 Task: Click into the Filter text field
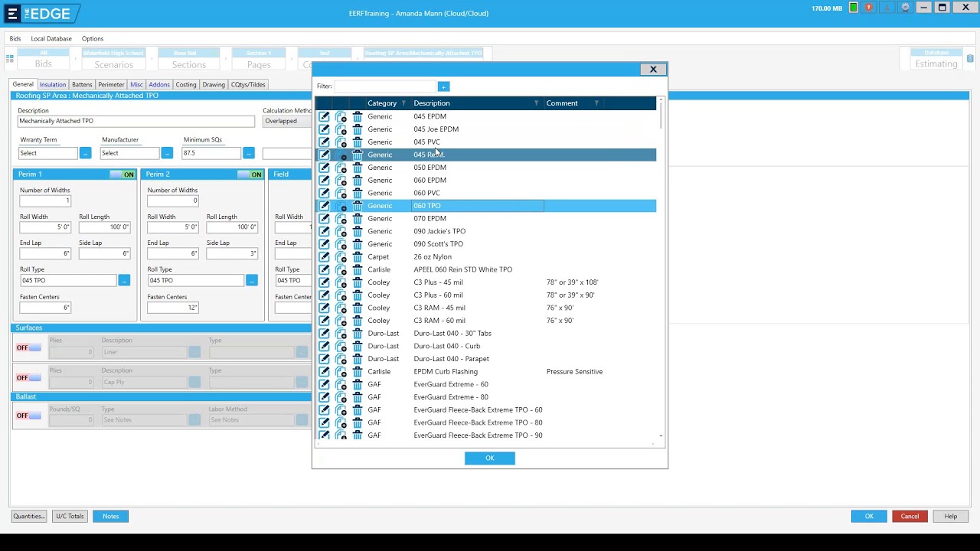(384, 86)
